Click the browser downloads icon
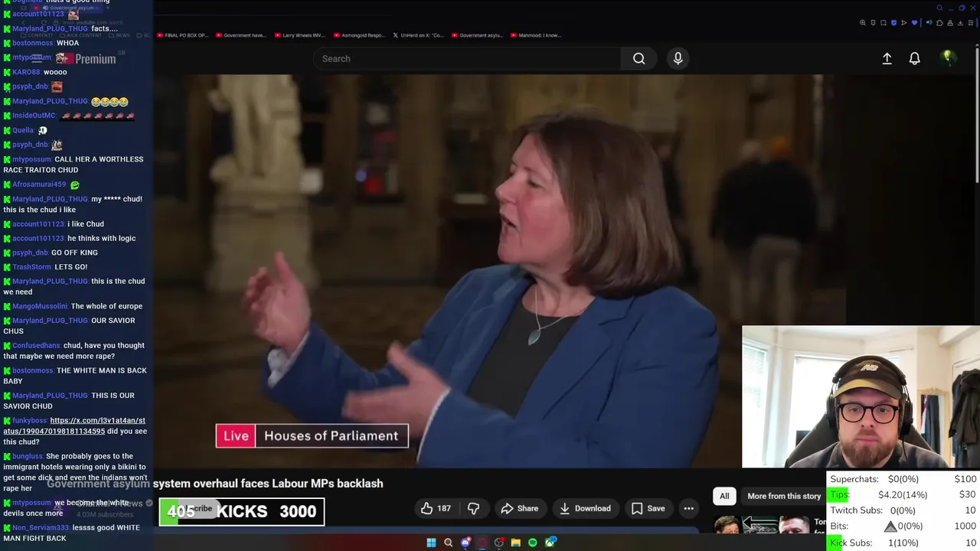Screen dimensions: 980x551 click(960, 23)
